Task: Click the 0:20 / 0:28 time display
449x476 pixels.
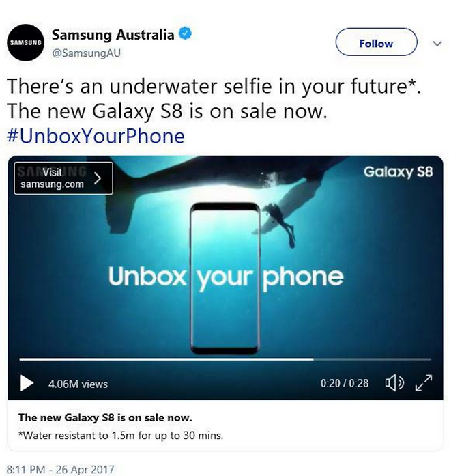Action: coord(345,383)
